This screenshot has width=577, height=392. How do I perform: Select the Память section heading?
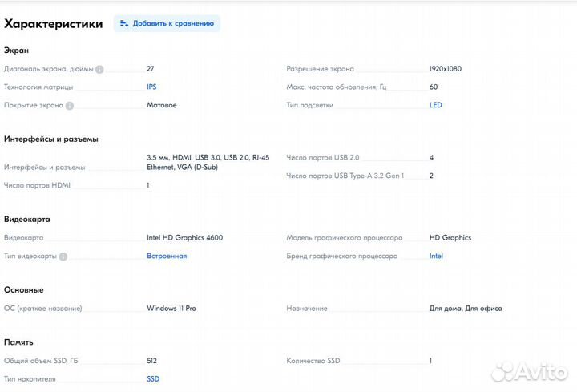click(x=18, y=342)
